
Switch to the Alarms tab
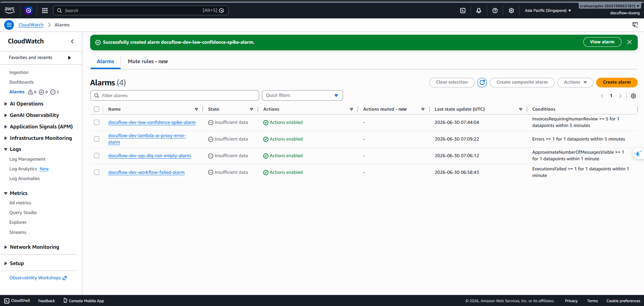click(x=105, y=61)
